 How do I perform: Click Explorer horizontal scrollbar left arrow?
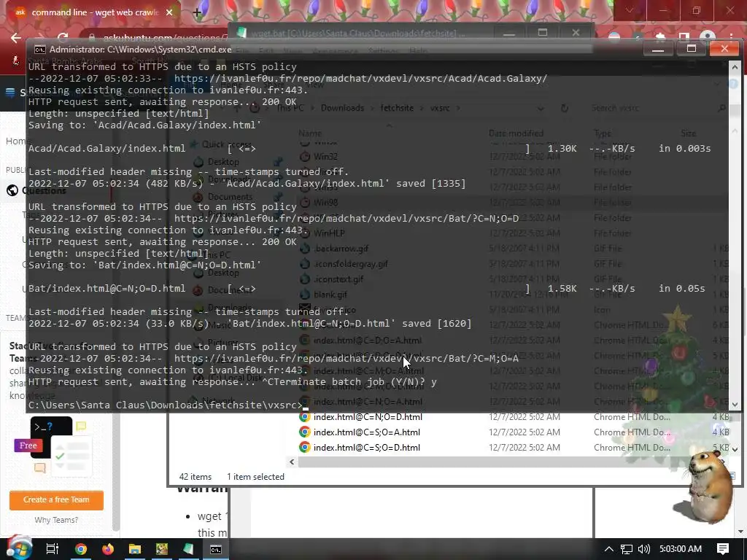(x=292, y=462)
